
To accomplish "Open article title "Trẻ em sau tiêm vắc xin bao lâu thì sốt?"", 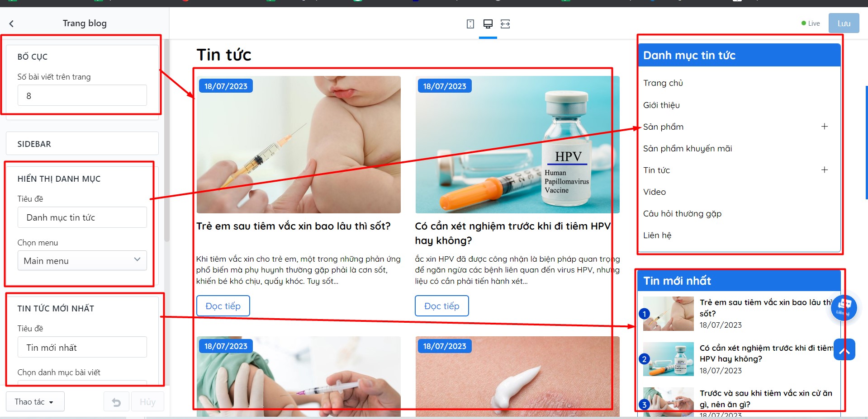I will pyautogui.click(x=293, y=226).
